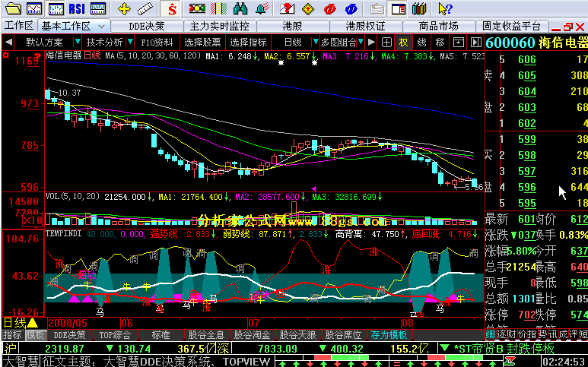Click the red gear icon at chart corner

[5, 55]
